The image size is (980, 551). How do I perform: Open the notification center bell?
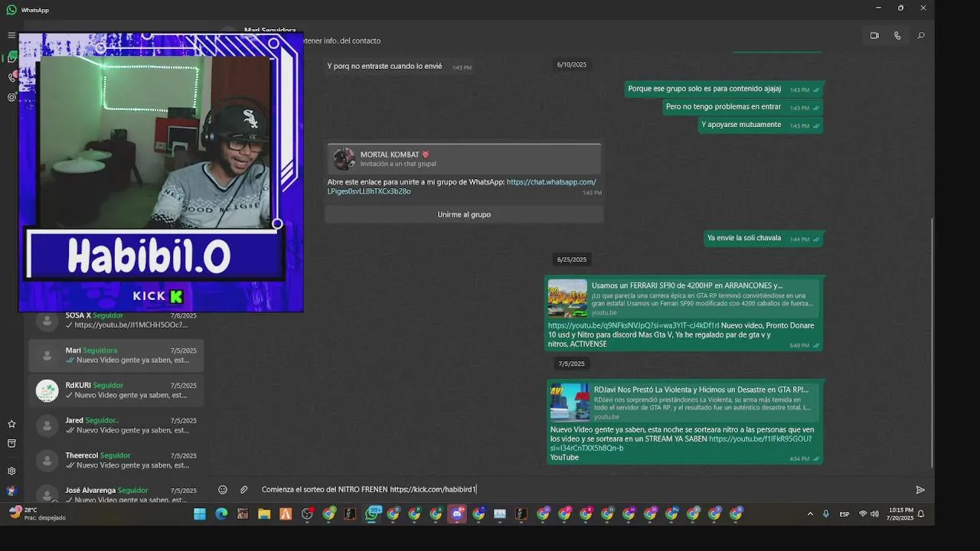tap(921, 514)
